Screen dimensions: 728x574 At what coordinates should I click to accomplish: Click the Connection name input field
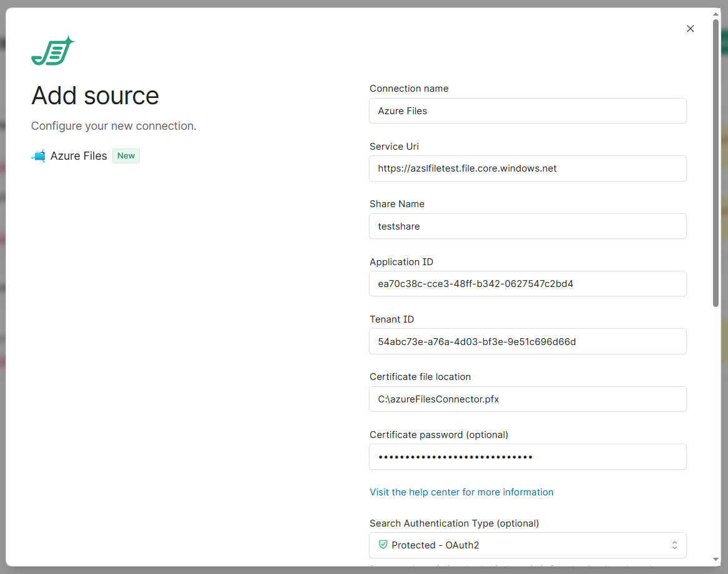(x=528, y=111)
